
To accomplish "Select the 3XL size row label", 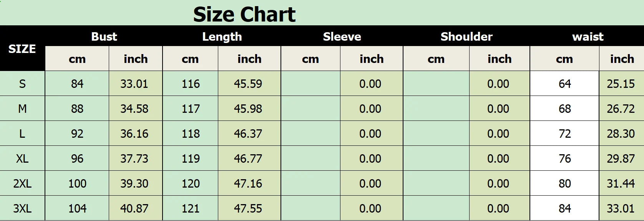I will click(x=22, y=208).
